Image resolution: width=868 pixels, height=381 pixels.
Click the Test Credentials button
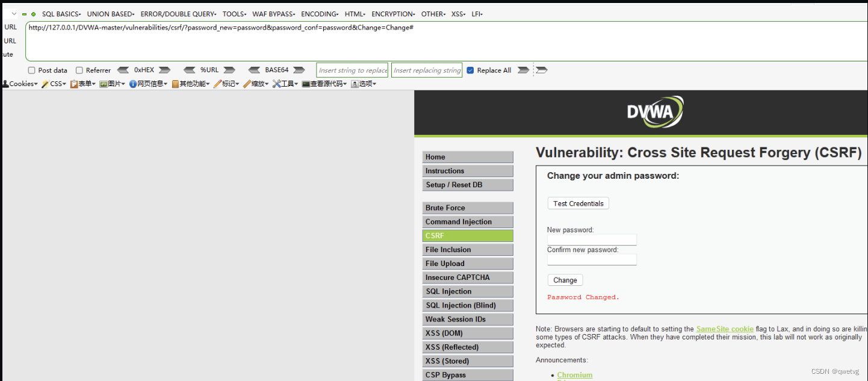pos(578,203)
